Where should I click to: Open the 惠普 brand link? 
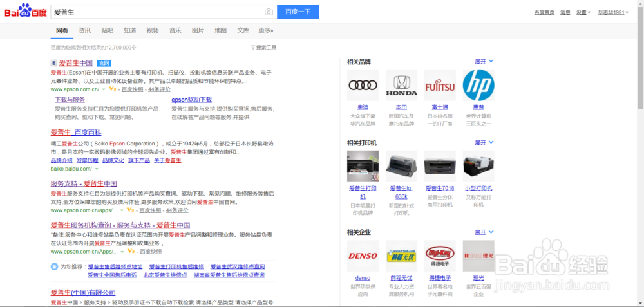pos(478,107)
